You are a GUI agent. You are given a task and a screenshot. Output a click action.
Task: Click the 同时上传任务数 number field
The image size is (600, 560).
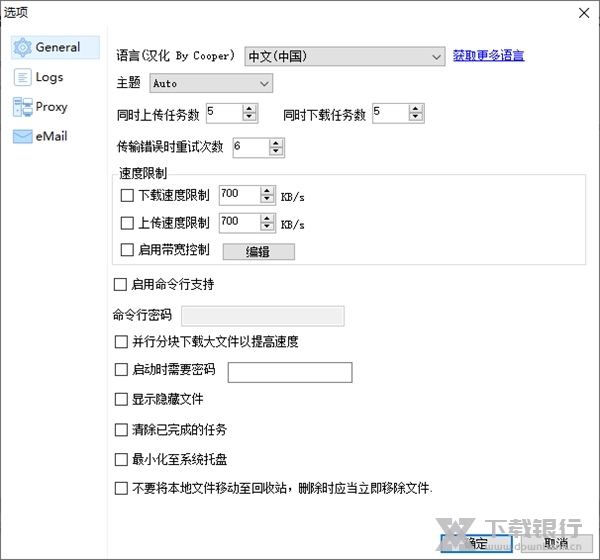(x=225, y=113)
